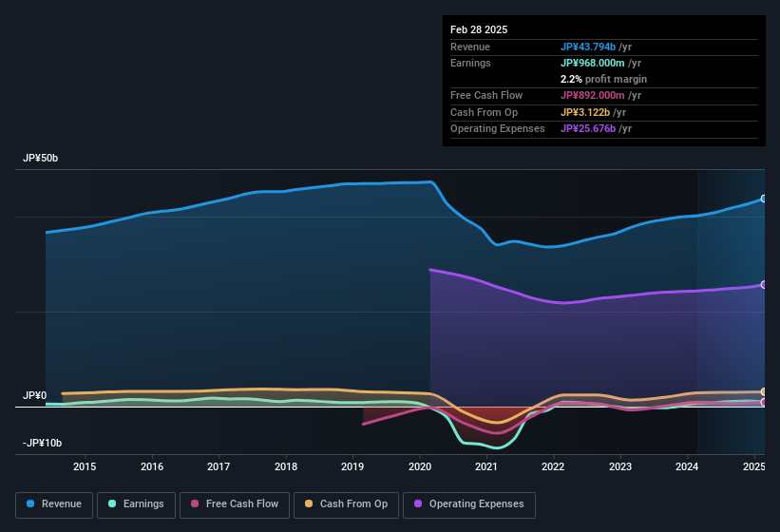The height and width of the screenshot is (532, 780).
Task: Click the JP¥43.794b revenue value
Action: point(588,47)
